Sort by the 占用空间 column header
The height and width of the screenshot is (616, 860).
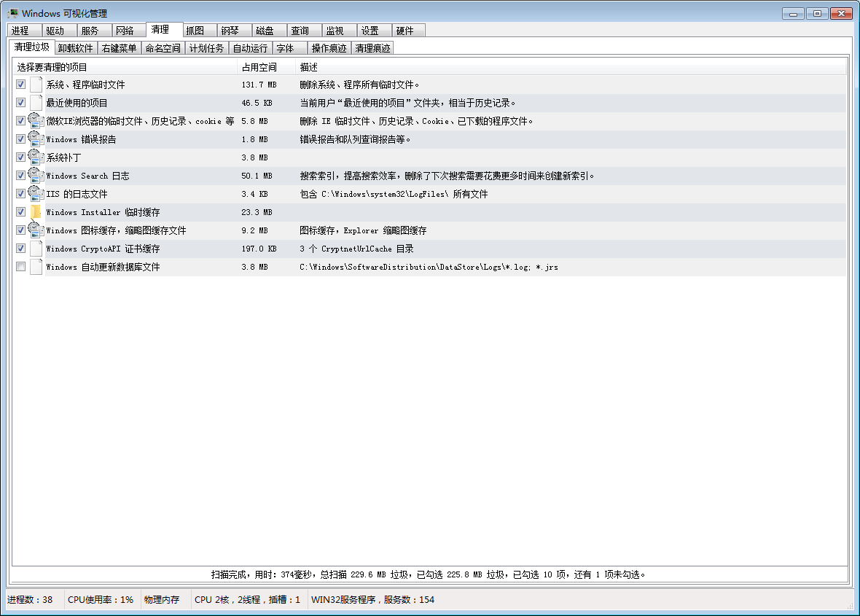[x=259, y=67]
